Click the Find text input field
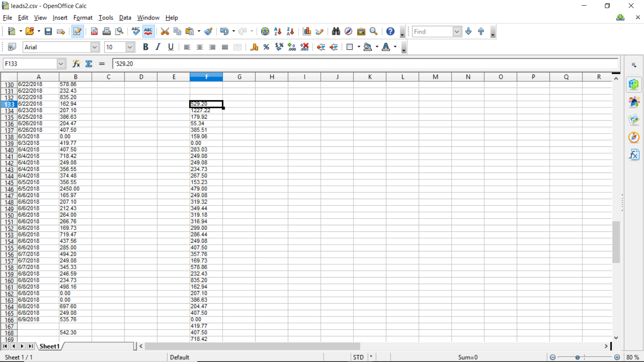 tap(432, 31)
